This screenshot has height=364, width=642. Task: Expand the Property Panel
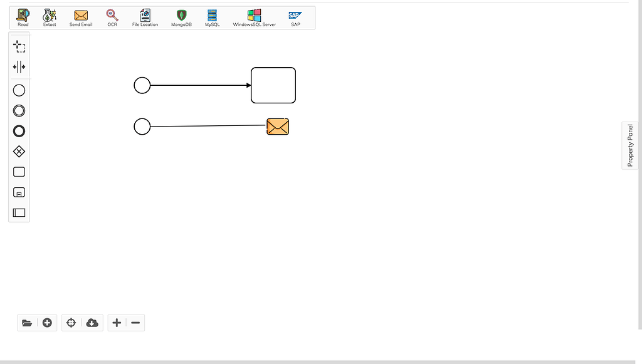point(629,145)
